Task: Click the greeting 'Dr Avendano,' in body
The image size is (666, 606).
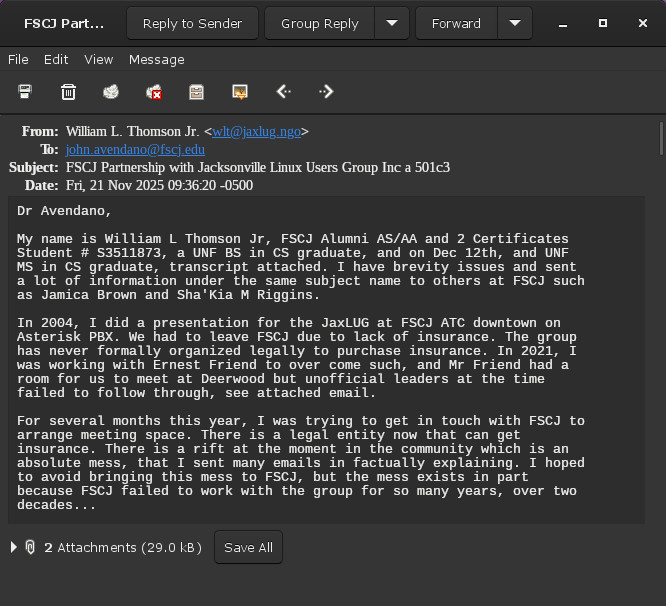Action: [x=64, y=211]
